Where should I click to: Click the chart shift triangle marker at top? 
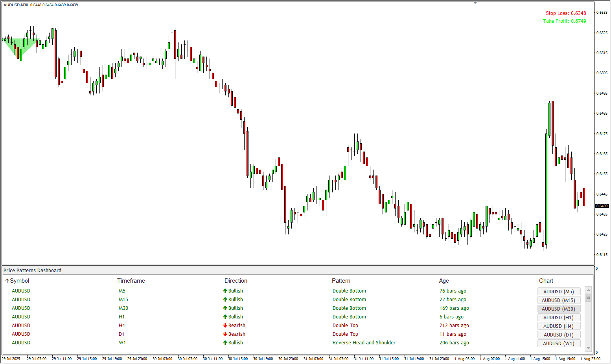coord(475,3)
